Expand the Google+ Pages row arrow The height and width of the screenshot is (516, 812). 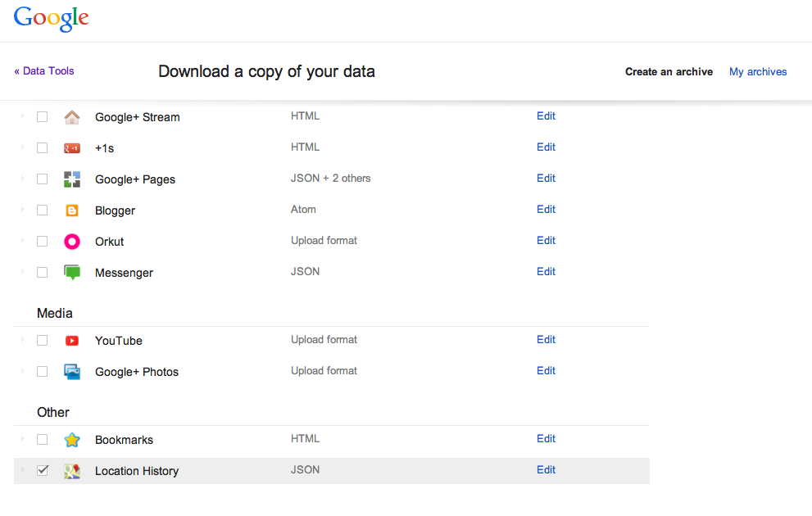point(23,178)
